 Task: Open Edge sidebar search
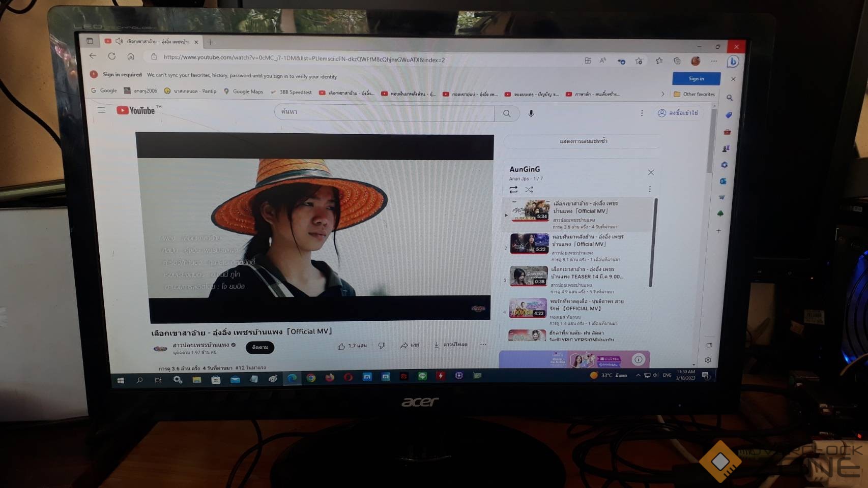tap(730, 98)
